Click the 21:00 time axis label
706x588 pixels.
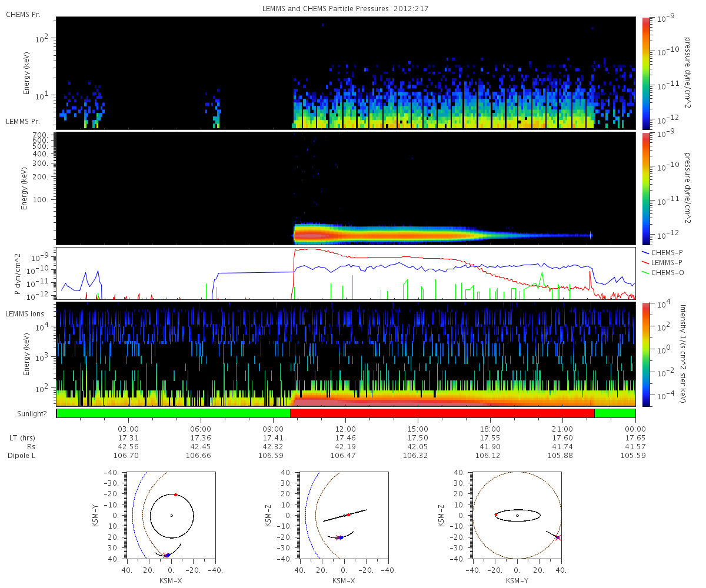point(563,429)
